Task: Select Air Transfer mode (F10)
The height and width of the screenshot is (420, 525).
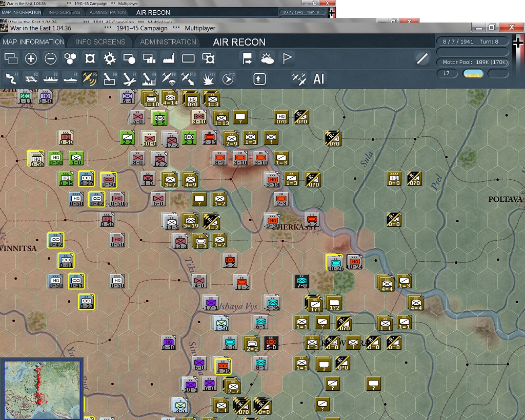Action: click(x=188, y=79)
